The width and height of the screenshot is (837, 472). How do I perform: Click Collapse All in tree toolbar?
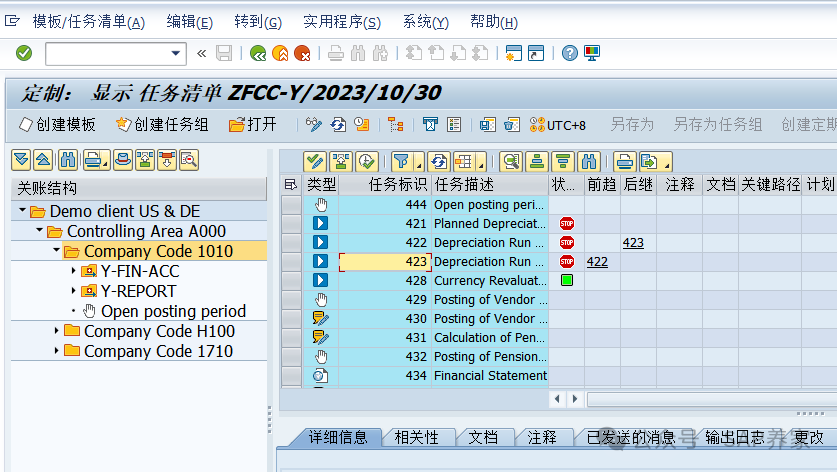[43, 160]
